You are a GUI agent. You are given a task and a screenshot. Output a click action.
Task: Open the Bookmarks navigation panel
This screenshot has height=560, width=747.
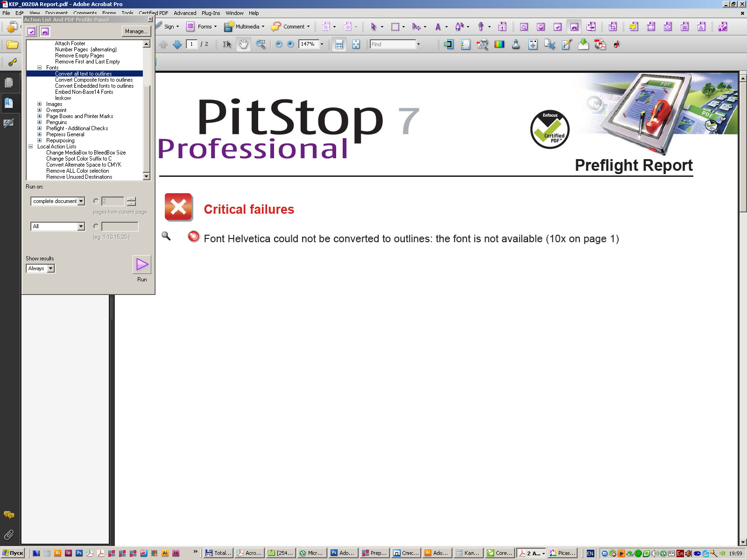9,103
